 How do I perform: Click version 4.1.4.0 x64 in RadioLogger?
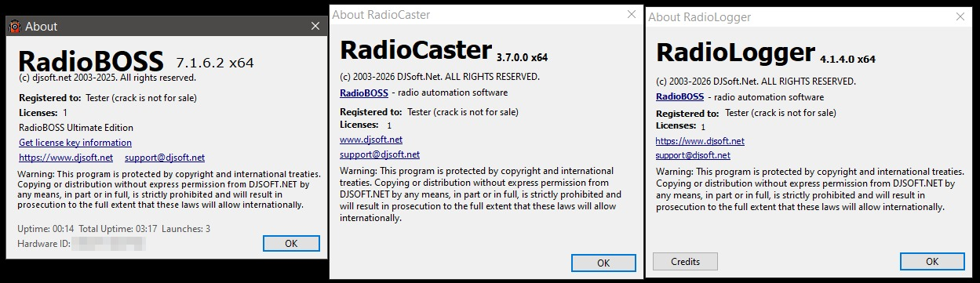pos(847,59)
